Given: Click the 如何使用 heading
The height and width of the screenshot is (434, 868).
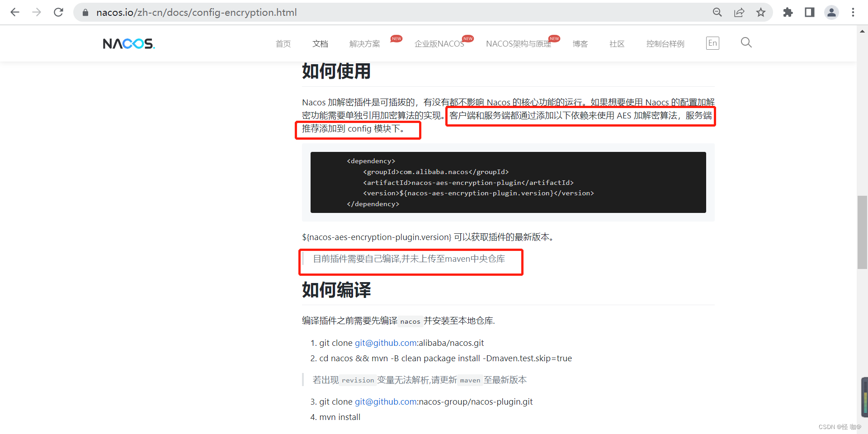Looking at the screenshot, I should point(336,71).
